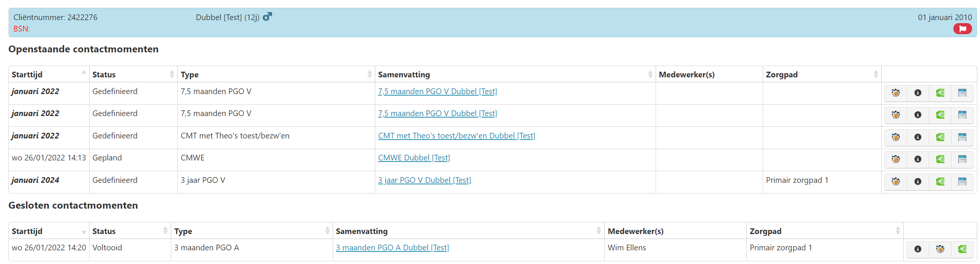Sort open contactmomenten by Type column
The image size is (980, 264).
370,74
